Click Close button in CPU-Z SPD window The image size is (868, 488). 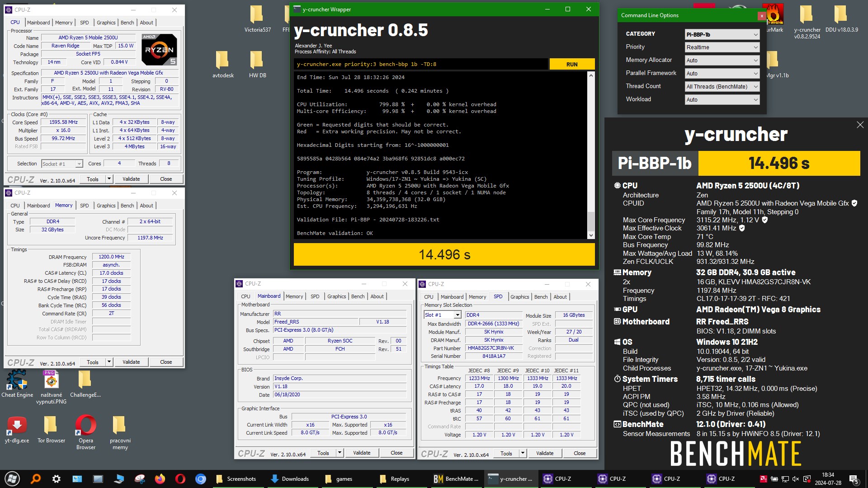tap(580, 453)
